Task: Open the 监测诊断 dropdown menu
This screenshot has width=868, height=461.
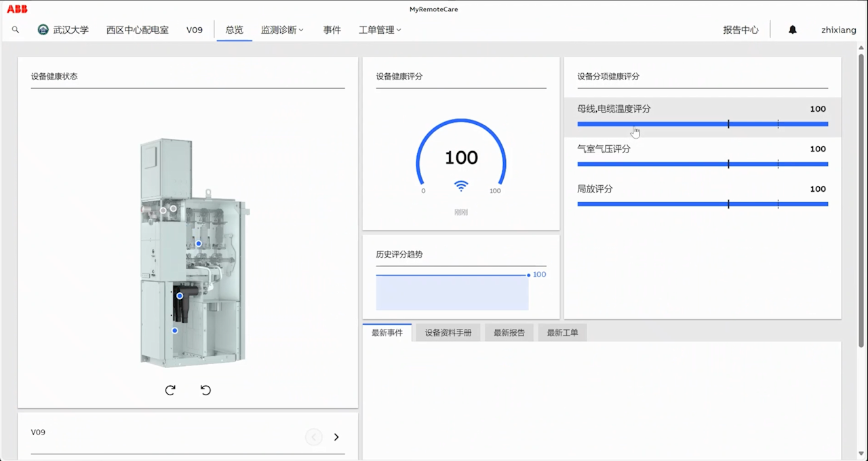Action: pyautogui.click(x=282, y=30)
